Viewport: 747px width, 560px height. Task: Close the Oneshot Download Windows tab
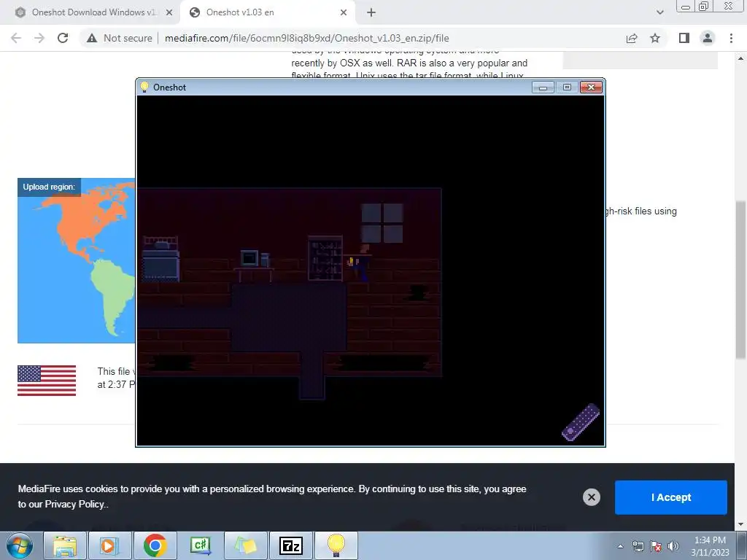[169, 12]
